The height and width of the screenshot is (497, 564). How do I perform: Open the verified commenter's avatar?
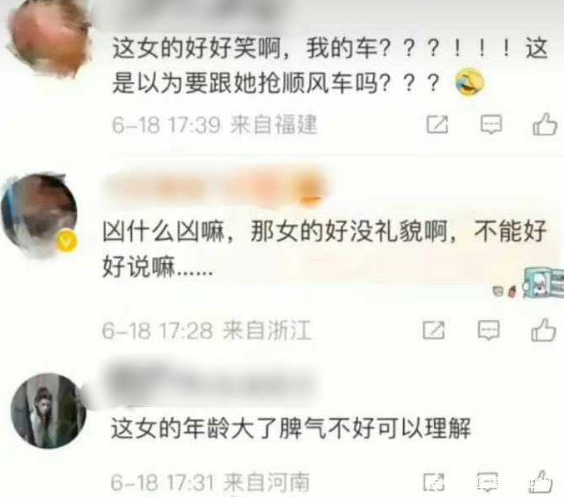[39, 215]
